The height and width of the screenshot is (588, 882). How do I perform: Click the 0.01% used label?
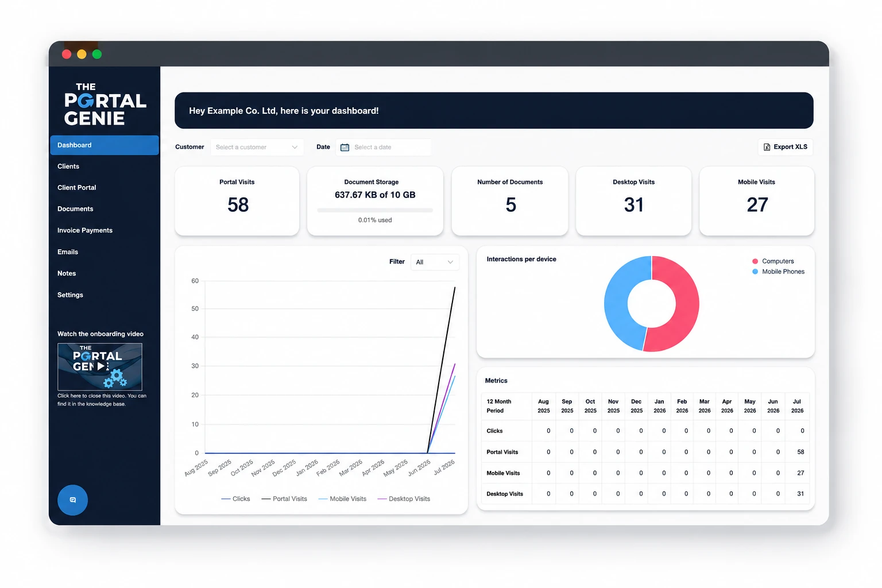tap(375, 220)
